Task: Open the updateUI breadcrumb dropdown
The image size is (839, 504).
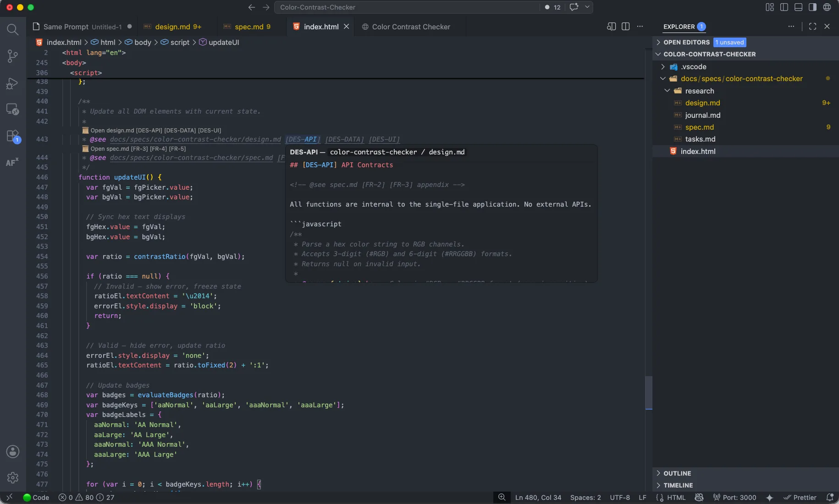Action: pyautogui.click(x=219, y=42)
